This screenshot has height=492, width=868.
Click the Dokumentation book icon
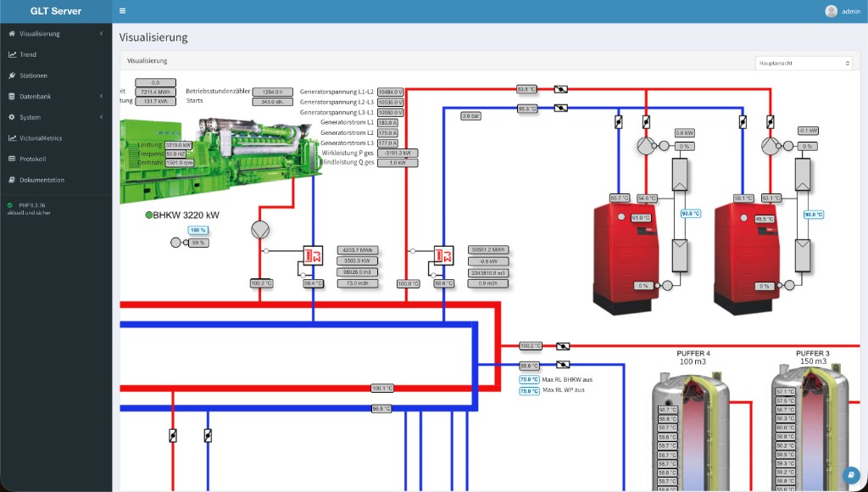(x=12, y=180)
